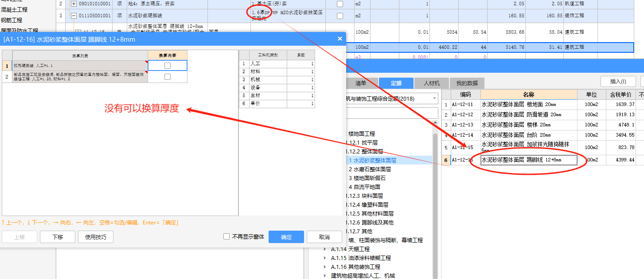Select quota row A1-12-14 台阶 20mm
Image resolution: width=644 pixels, height=279 pixels.
[x=543, y=135]
